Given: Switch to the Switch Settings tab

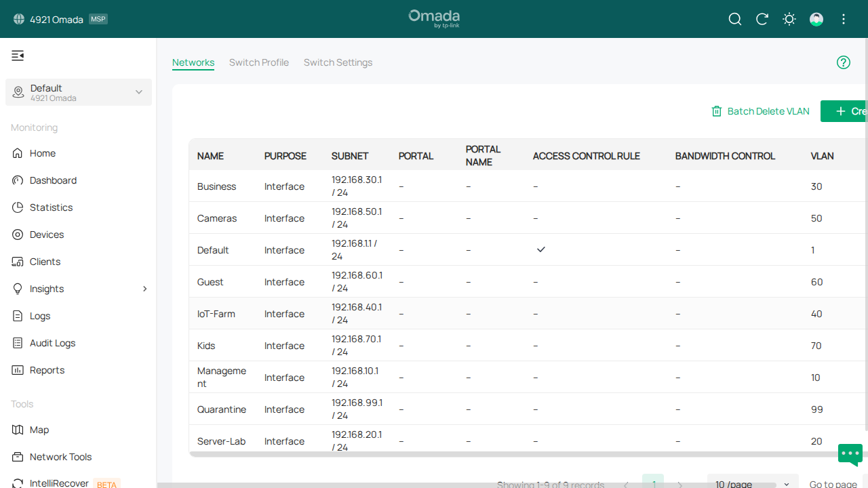Looking at the screenshot, I should pos(338,62).
